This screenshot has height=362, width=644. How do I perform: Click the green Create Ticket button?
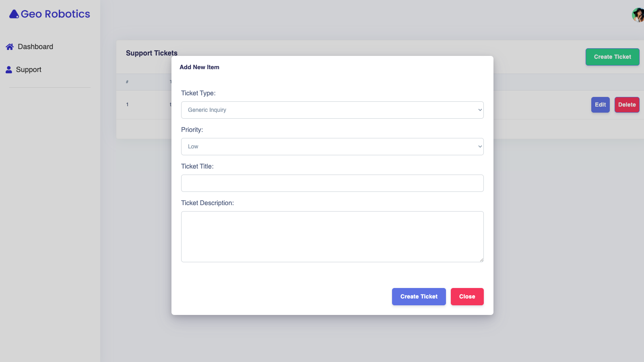click(612, 57)
